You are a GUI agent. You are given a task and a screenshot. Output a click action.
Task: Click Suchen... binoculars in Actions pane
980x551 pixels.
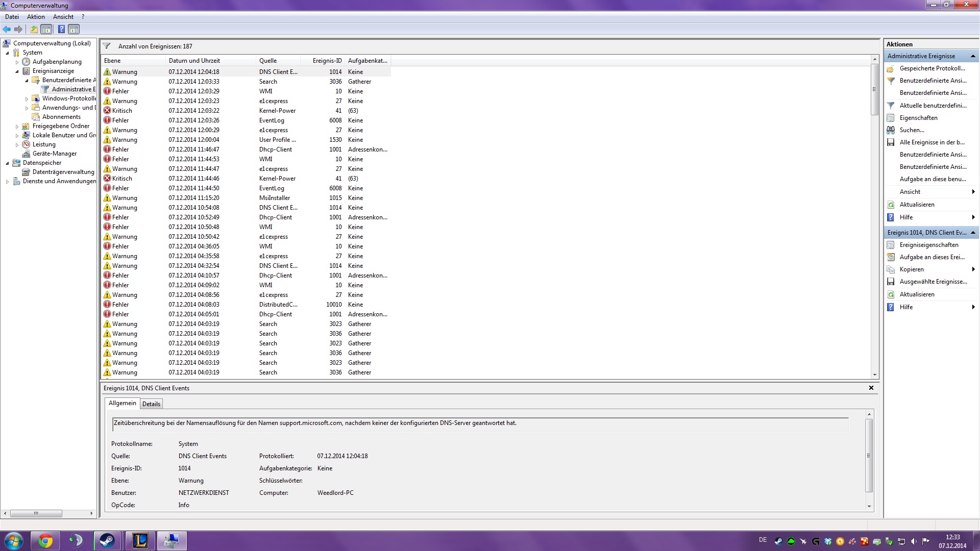912,130
